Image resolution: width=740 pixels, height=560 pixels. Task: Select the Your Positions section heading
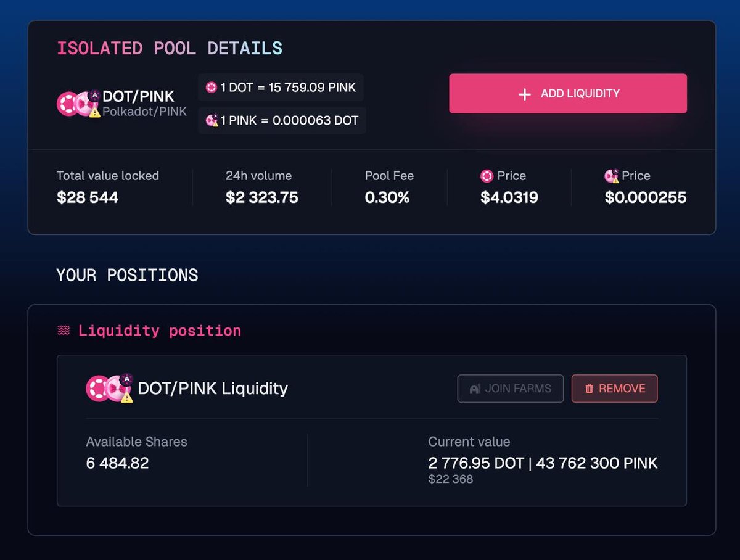click(x=127, y=275)
